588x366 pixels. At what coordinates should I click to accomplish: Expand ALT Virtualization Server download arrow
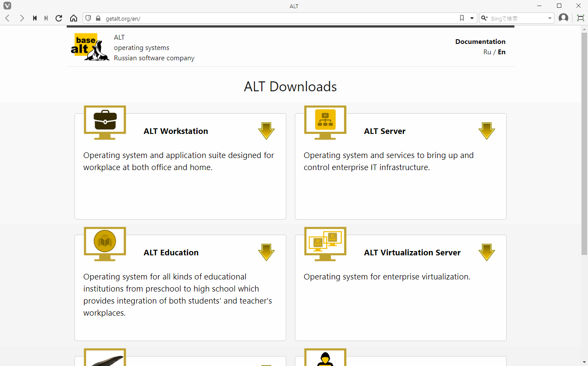pyautogui.click(x=487, y=252)
